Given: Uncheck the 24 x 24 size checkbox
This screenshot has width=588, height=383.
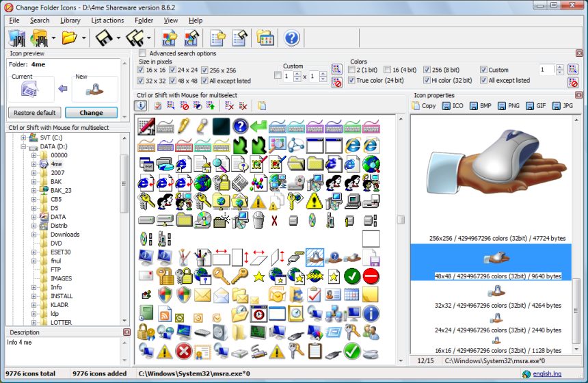Looking at the screenshot, I should 172,70.
